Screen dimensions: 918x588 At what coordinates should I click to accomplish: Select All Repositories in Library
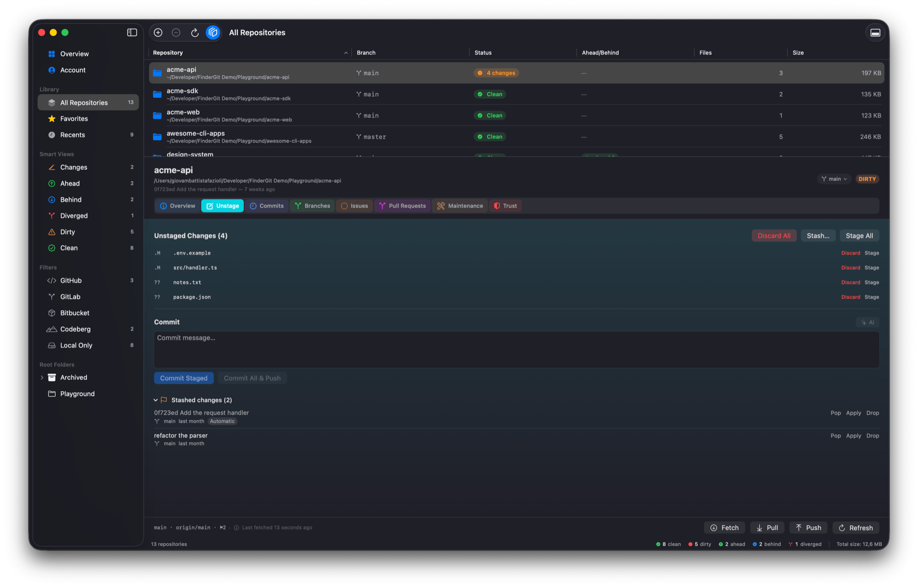(x=88, y=103)
